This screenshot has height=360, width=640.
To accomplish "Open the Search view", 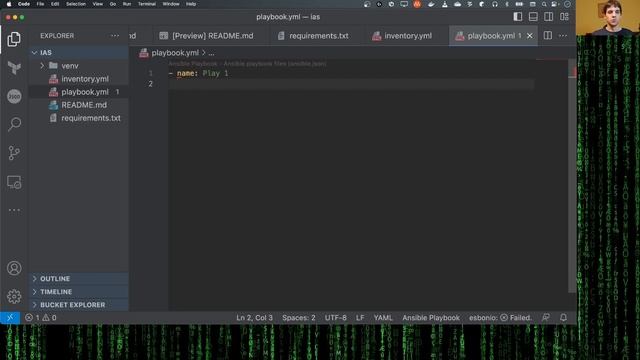I will click(14, 124).
